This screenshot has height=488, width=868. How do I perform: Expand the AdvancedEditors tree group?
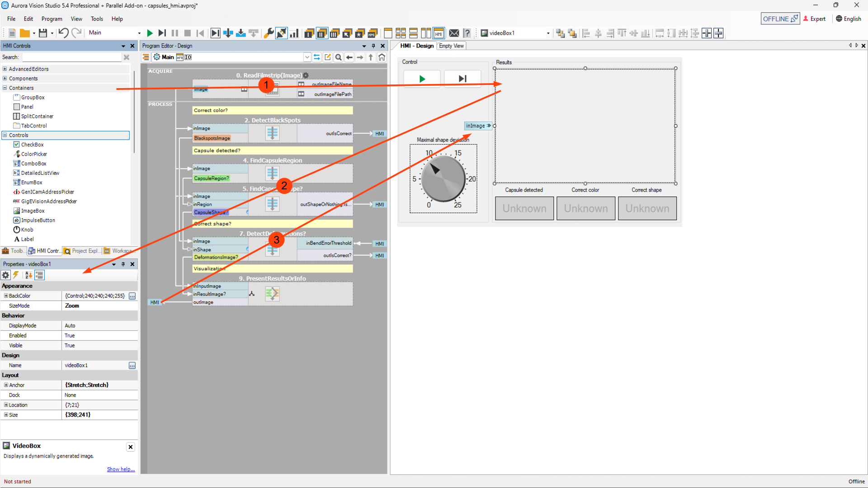[x=5, y=69]
